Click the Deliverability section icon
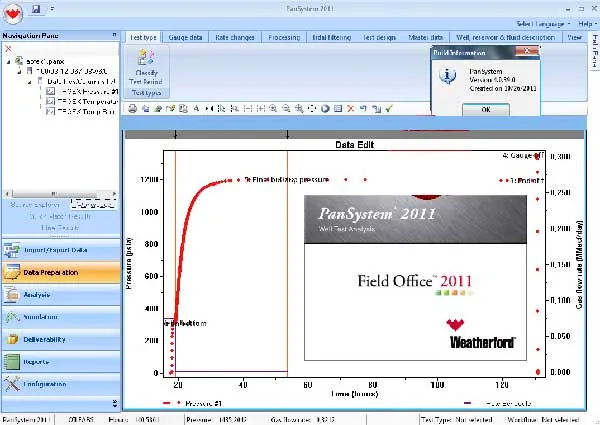600x425 pixels. tap(12, 339)
